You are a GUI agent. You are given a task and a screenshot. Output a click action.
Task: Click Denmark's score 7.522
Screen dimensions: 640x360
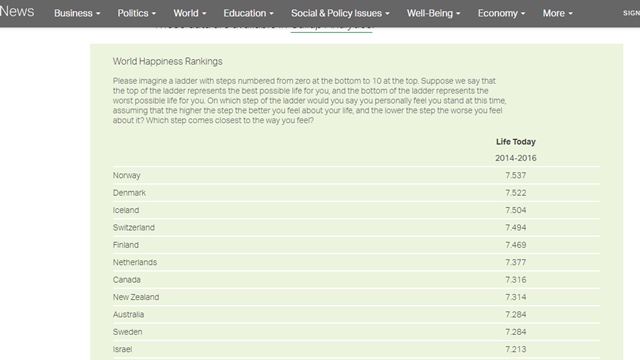coord(516,193)
